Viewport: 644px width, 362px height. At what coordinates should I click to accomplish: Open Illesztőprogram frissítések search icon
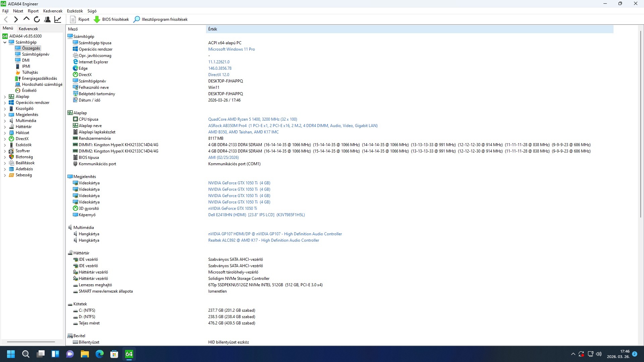point(137,19)
